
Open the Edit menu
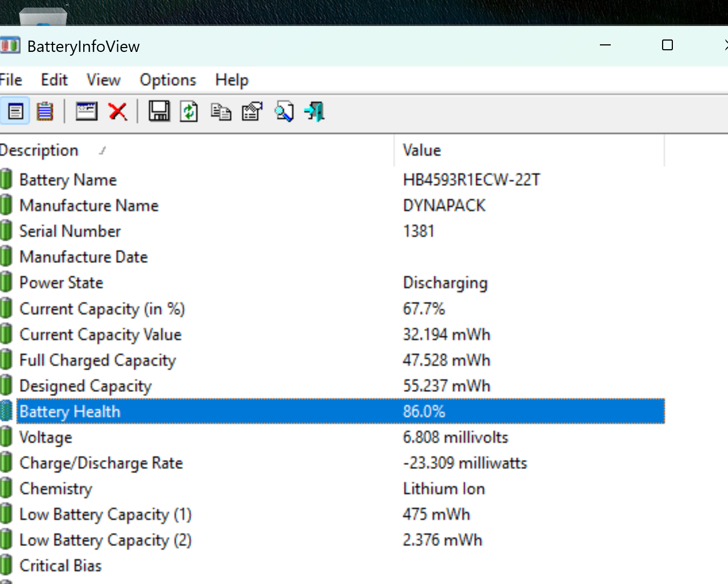(54, 80)
